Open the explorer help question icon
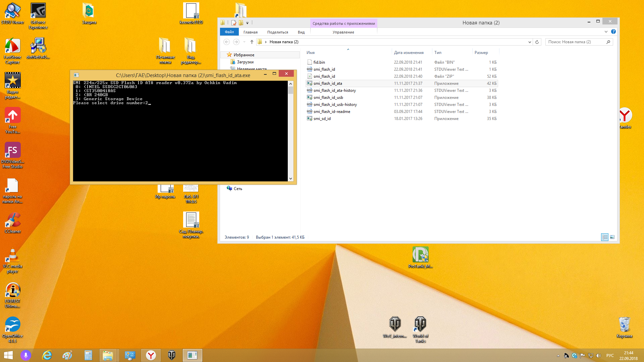This screenshot has height=362, width=644. coord(613,32)
